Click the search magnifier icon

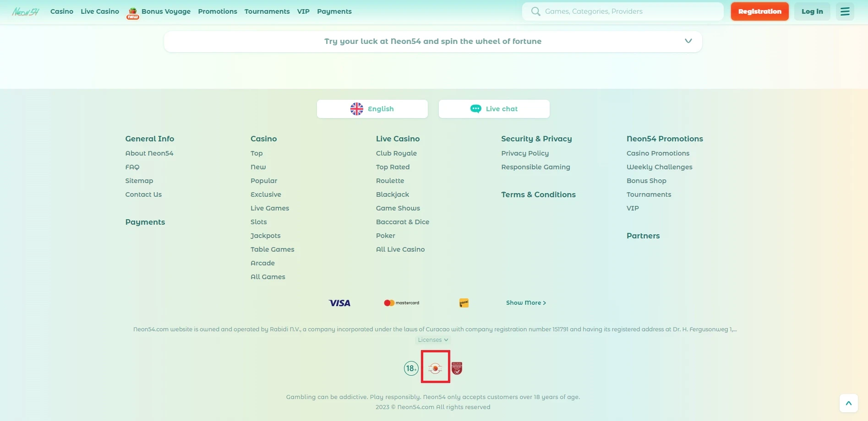[535, 11]
